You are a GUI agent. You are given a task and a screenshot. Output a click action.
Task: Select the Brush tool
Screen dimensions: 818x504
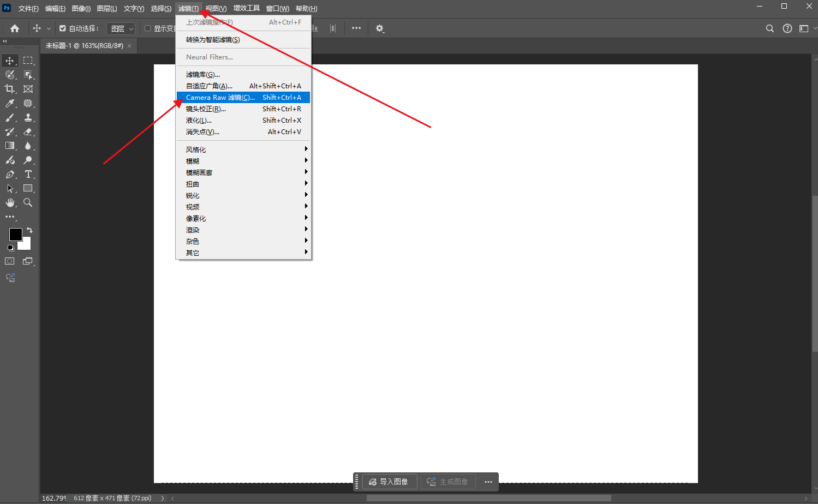tap(10, 117)
